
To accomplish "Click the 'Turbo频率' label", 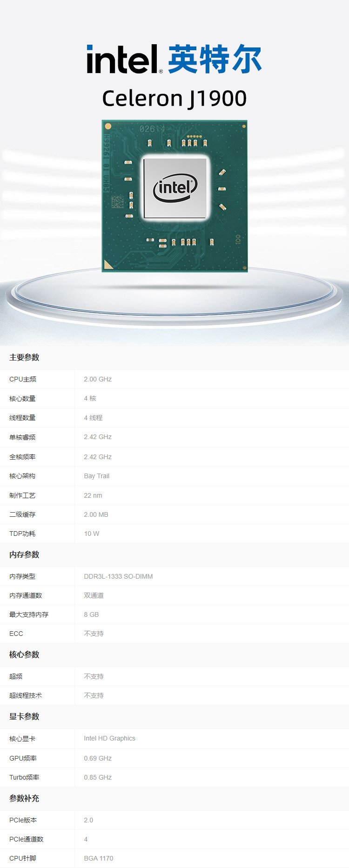I will (x=24, y=777).
